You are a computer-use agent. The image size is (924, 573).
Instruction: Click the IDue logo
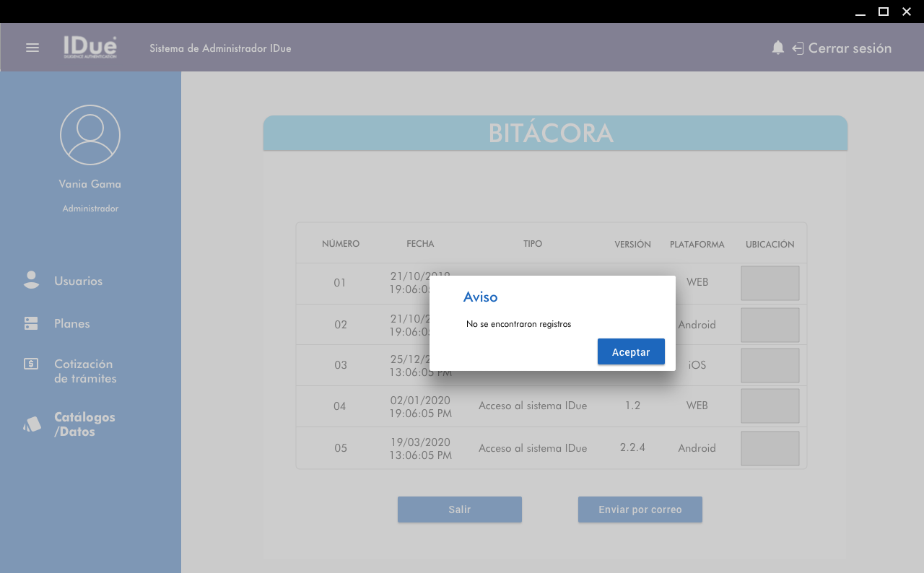click(x=90, y=47)
